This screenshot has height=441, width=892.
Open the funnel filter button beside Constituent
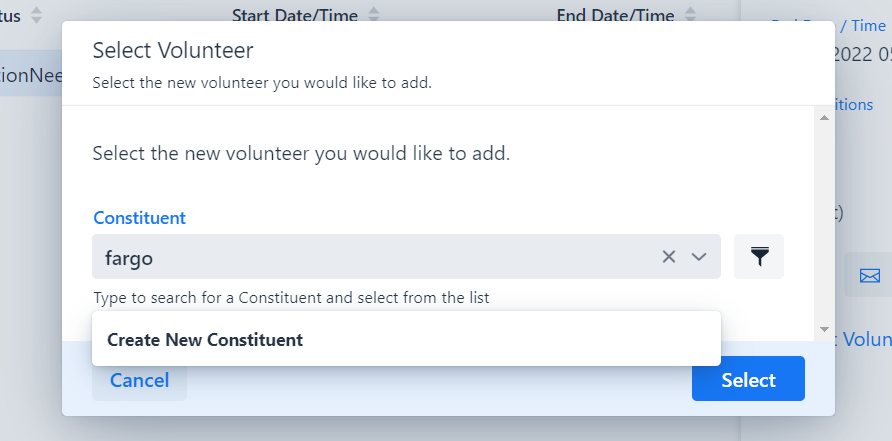point(759,257)
